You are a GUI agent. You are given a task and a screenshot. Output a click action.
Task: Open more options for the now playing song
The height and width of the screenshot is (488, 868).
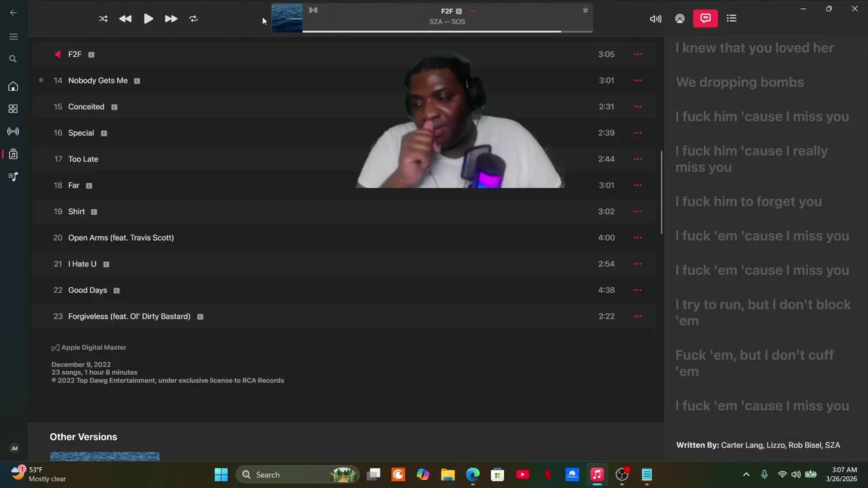473,11
